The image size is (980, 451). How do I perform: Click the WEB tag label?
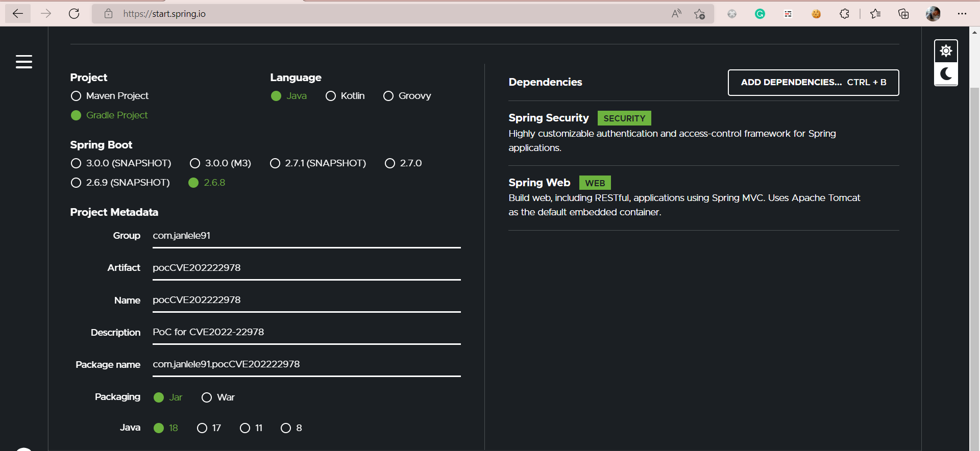coord(595,183)
